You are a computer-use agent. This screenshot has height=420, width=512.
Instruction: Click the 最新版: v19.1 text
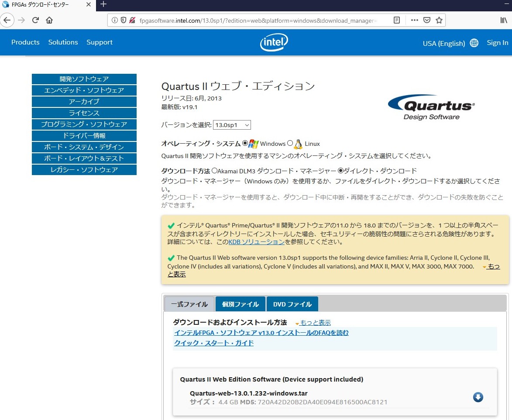179,107
